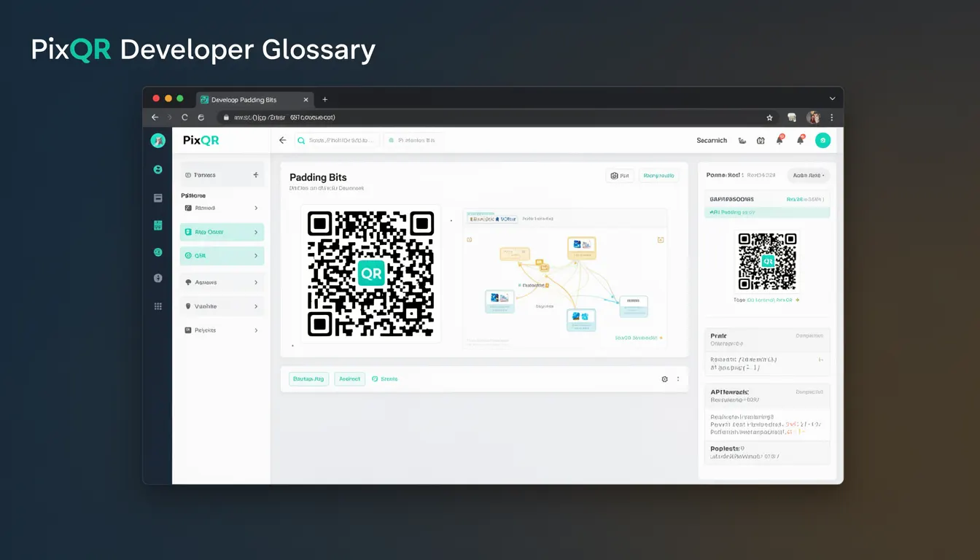Click the extension icon beside the bookmark star
Viewport: 980px width, 560px height.
(x=792, y=117)
